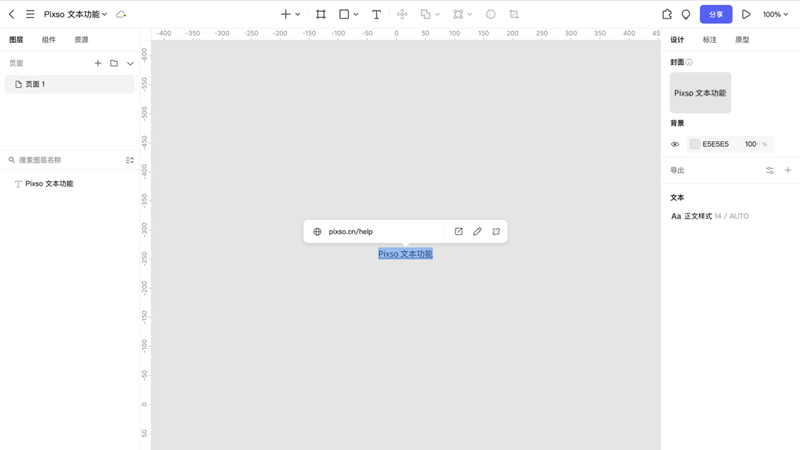Open the E5E5E5 background color swatch
Image resolution: width=800 pixels, height=450 pixels.
(x=694, y=144)
